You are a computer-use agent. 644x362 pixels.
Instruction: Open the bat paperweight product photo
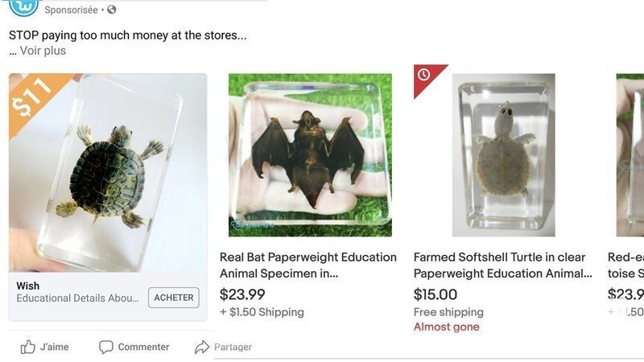[310, 155]
